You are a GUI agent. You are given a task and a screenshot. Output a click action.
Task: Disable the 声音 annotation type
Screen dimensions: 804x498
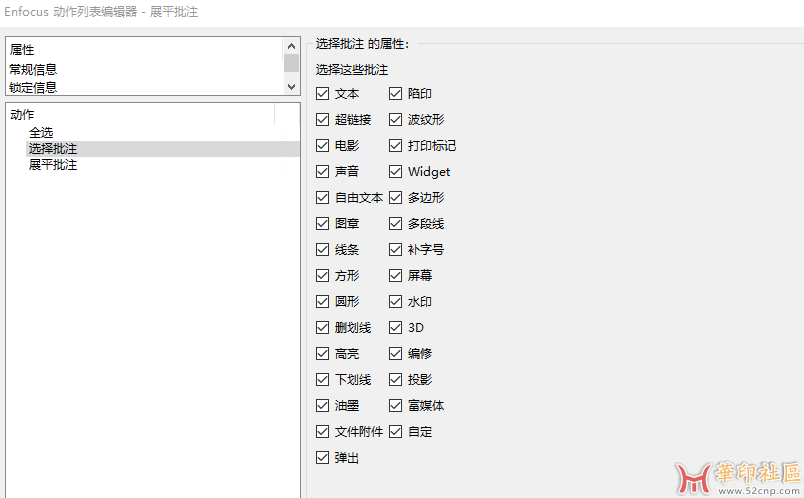click(323, 171)
